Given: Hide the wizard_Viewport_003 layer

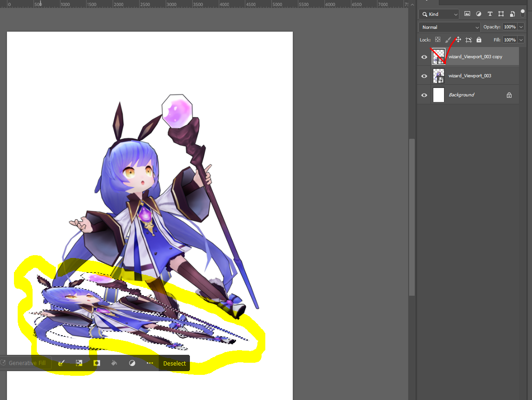Looking at the screenshot, I should tap(424, 76).
